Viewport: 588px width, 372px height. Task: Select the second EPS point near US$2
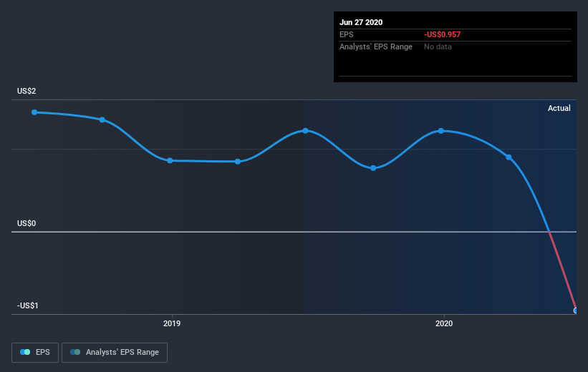pos(102,120)
